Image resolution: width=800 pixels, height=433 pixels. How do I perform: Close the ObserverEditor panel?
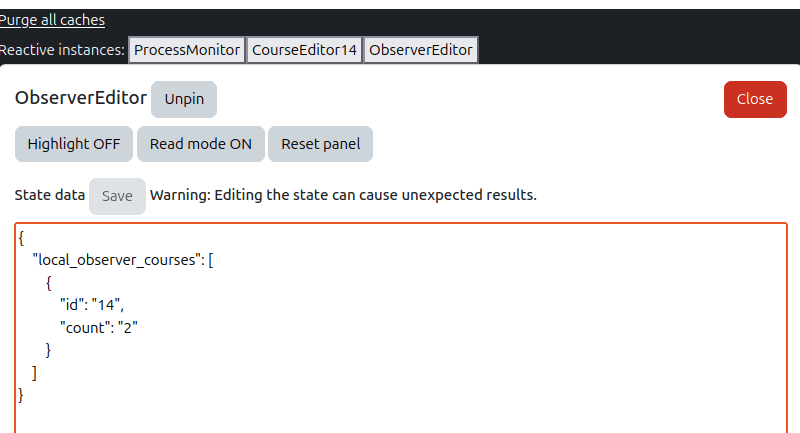click(754, 99)
